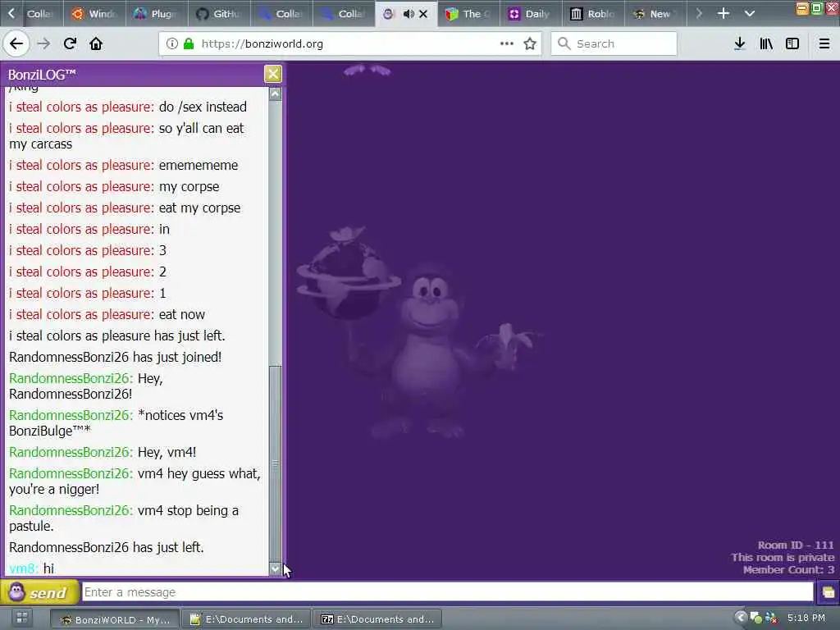Switch to the tab labelled The

468,14
